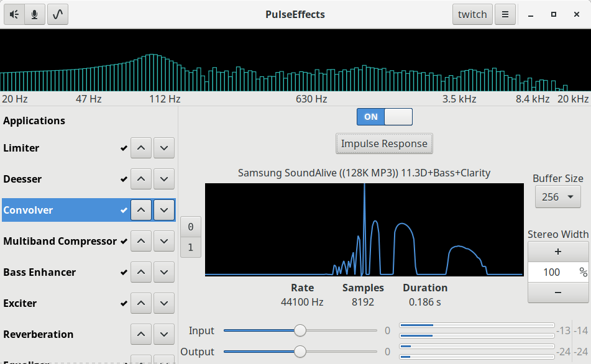Open the hamburger menu in the titlebar

[505, 14]
